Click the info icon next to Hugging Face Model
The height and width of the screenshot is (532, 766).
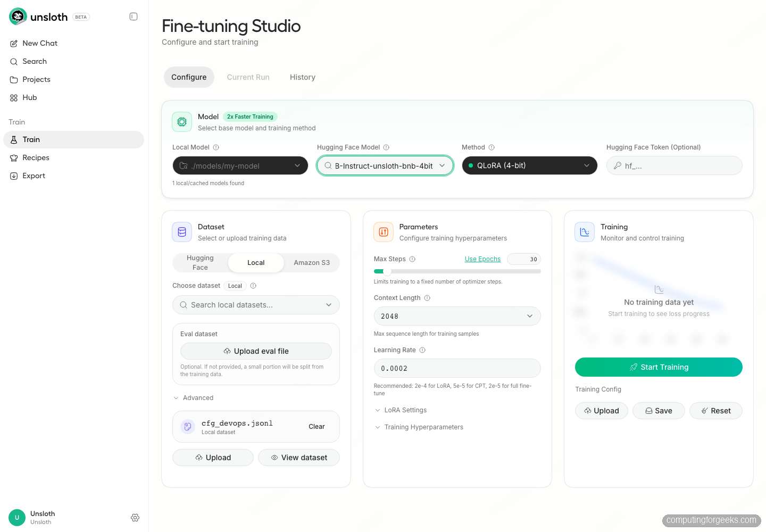pyautogui.click(x=386, y=147)
